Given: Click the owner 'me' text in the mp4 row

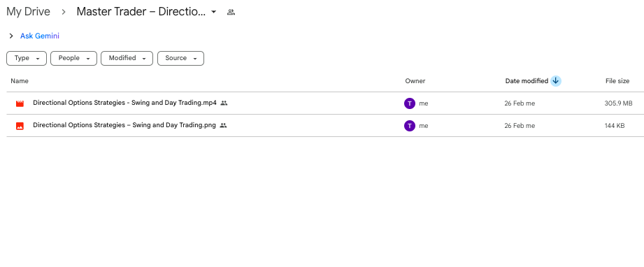Looking at the screenshot, I should click(424, 103).
